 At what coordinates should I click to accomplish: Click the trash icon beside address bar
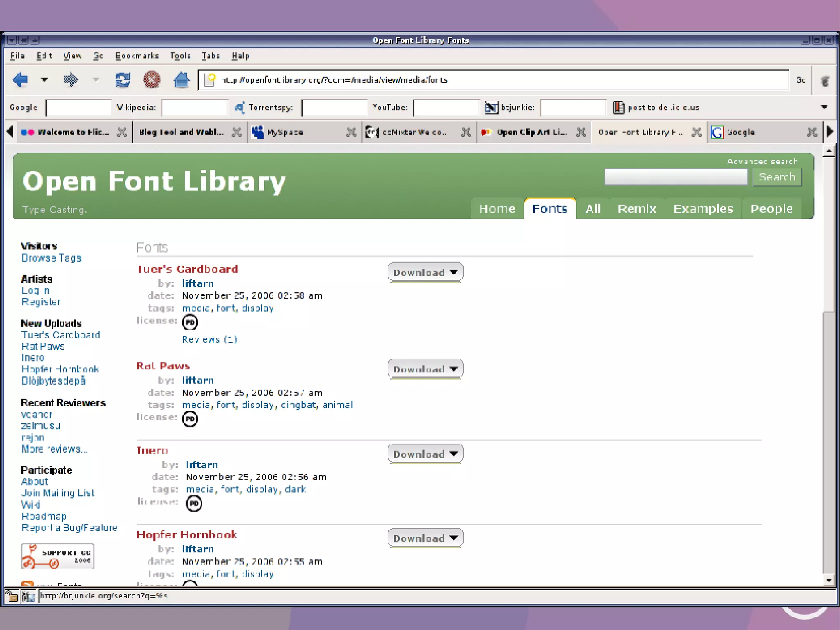tap(825, 80)
